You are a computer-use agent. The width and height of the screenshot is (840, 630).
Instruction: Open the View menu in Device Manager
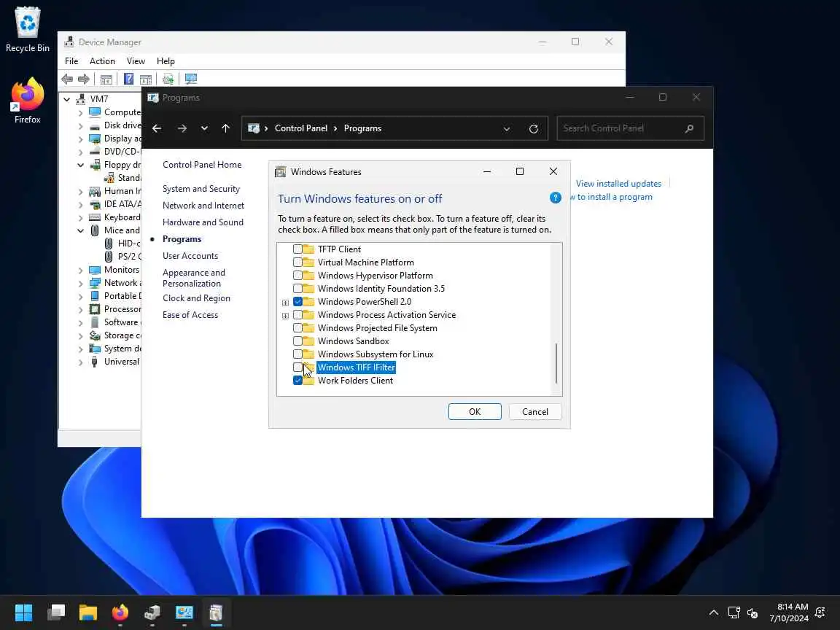(136, 61)
